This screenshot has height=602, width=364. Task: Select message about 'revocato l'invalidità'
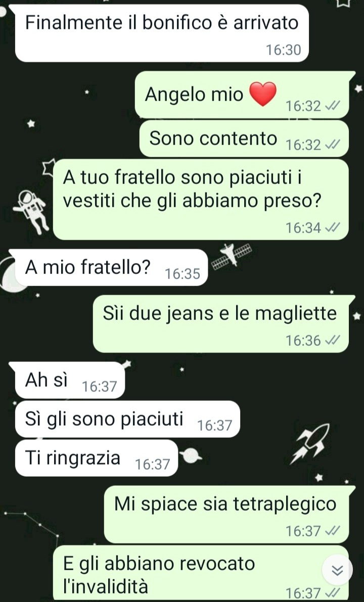tap(200, 573)
